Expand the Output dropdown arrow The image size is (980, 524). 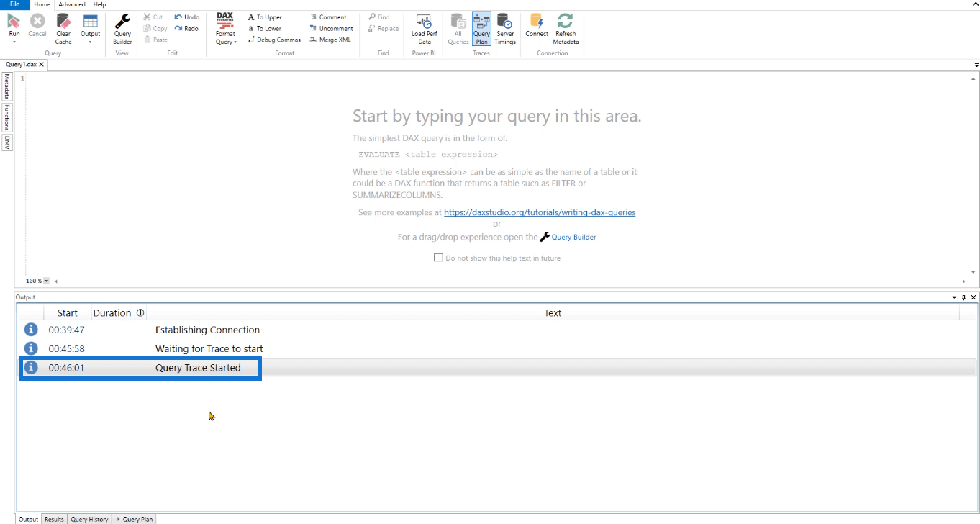click(x=90, y=42)
